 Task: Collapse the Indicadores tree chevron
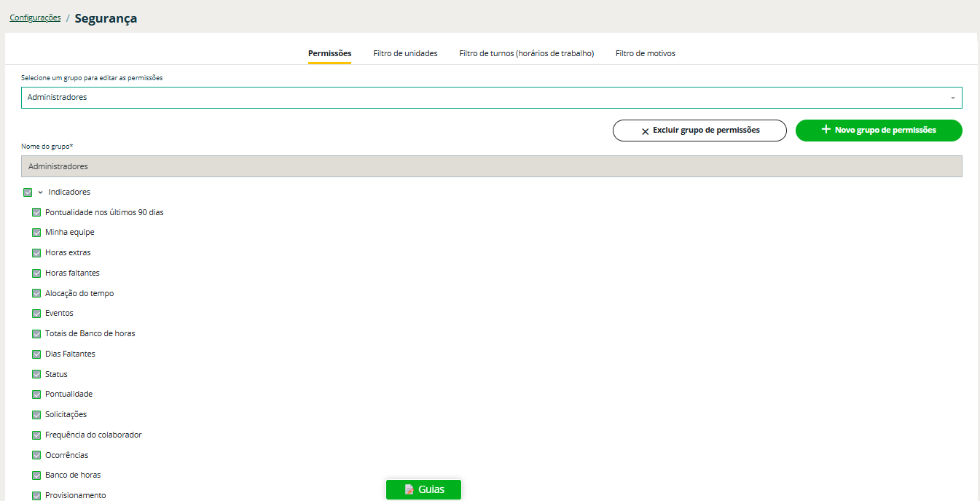coord(40,193)
